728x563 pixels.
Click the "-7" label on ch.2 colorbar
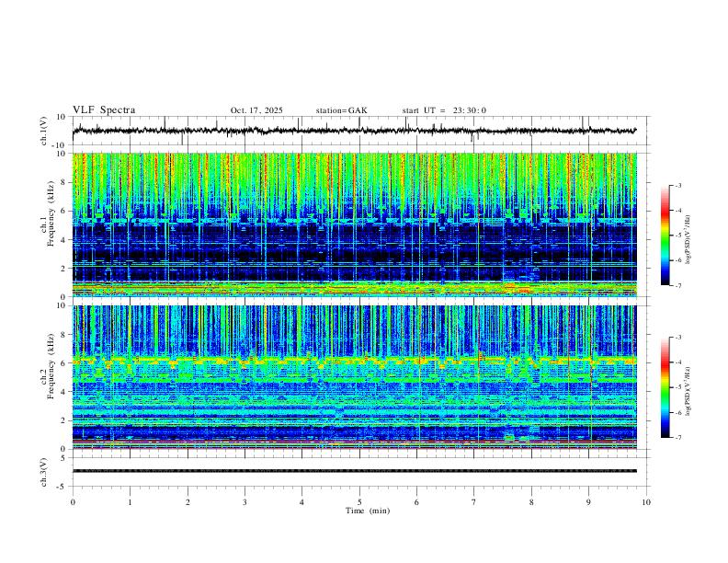678,438
